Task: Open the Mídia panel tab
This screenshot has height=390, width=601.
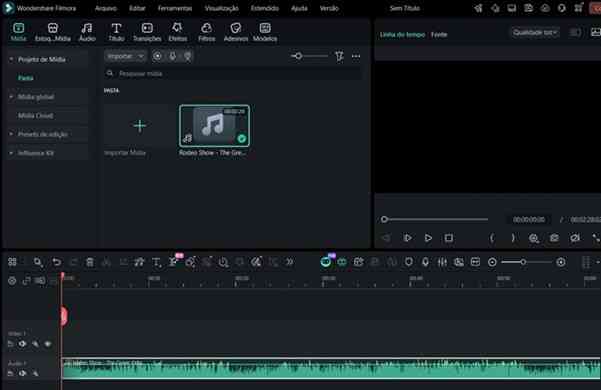Action: (x=18, y=32)
